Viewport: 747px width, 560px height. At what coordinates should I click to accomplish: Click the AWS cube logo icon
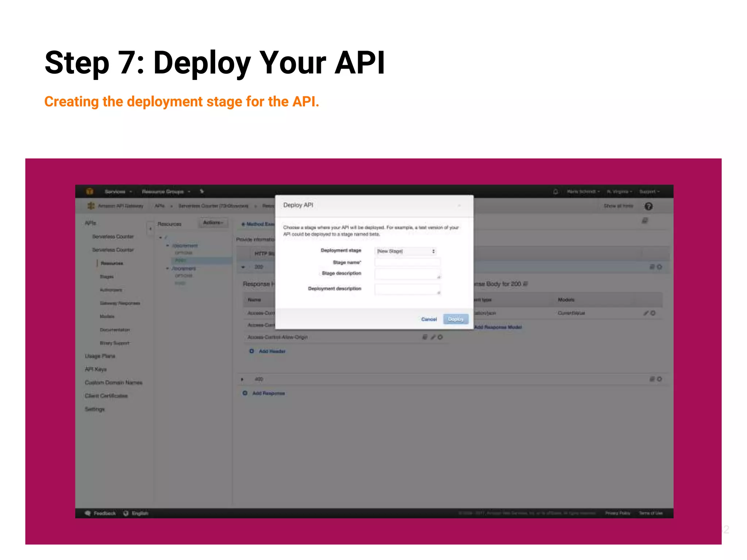click(x=90, y=191)
